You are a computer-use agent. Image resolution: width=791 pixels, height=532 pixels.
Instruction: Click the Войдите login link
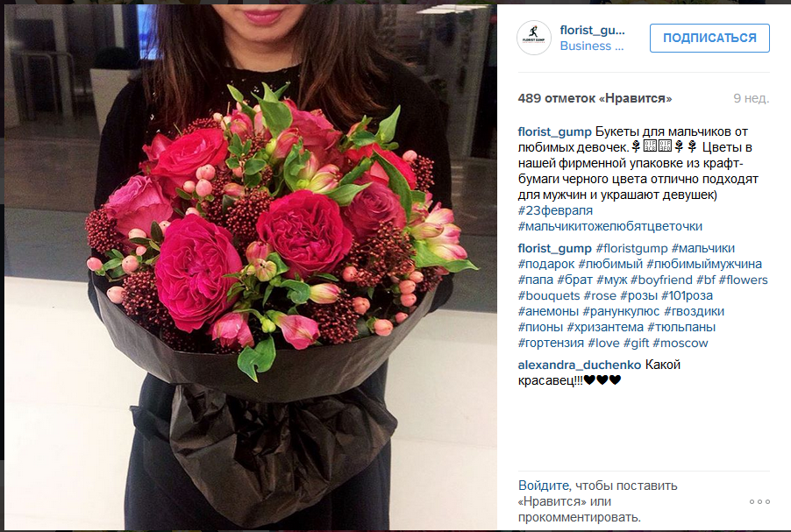click(x=544, y=486)
